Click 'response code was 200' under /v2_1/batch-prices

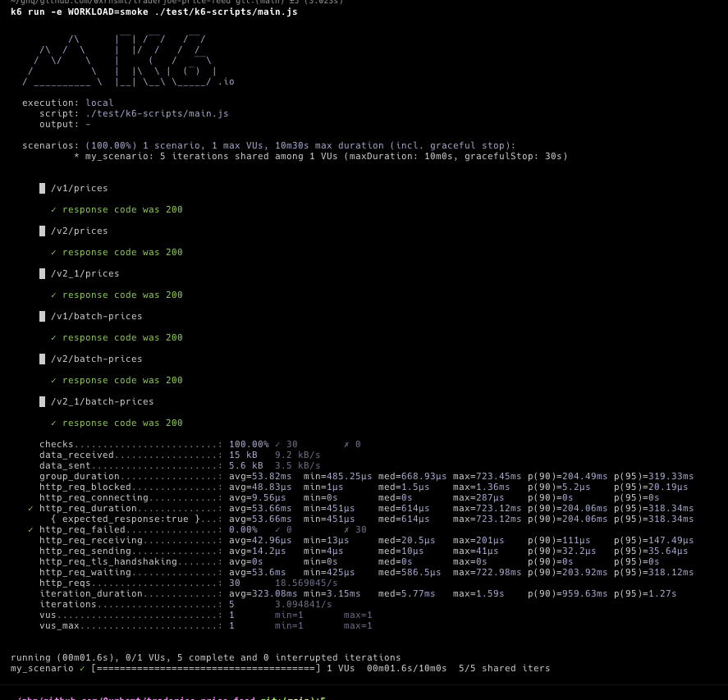122,423
